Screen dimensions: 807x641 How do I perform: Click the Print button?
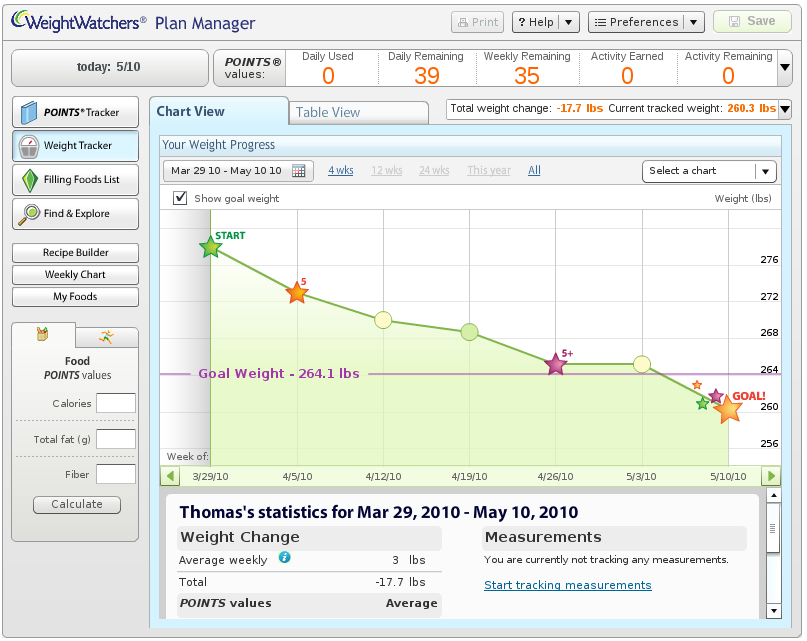478,22
